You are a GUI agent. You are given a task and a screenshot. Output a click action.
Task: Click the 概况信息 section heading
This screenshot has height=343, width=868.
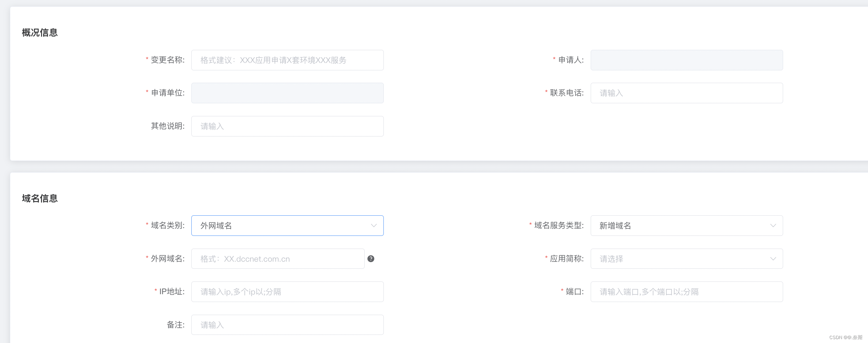pyautogui.click(x=39, y=32)
